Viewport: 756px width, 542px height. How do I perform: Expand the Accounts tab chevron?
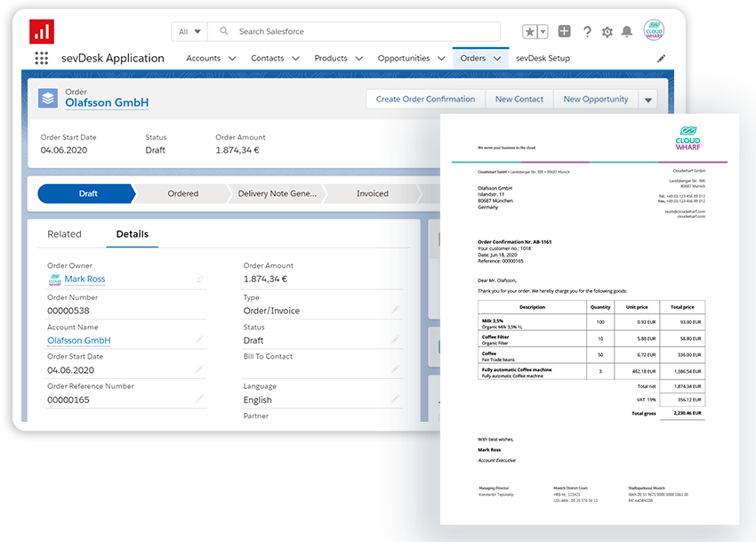232,59
